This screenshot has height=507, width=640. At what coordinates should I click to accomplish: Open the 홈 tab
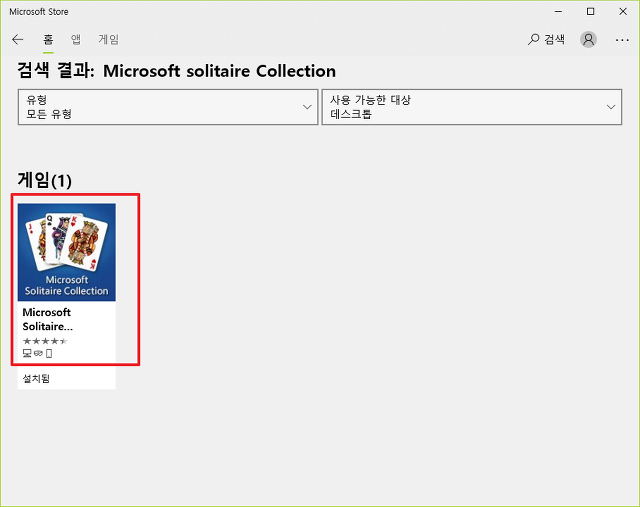click(x=48, y=40)
